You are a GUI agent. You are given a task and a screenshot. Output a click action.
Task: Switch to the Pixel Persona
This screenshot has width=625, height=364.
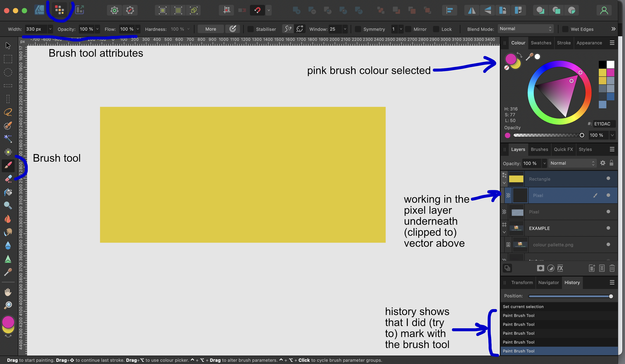(x=59, y=10)
